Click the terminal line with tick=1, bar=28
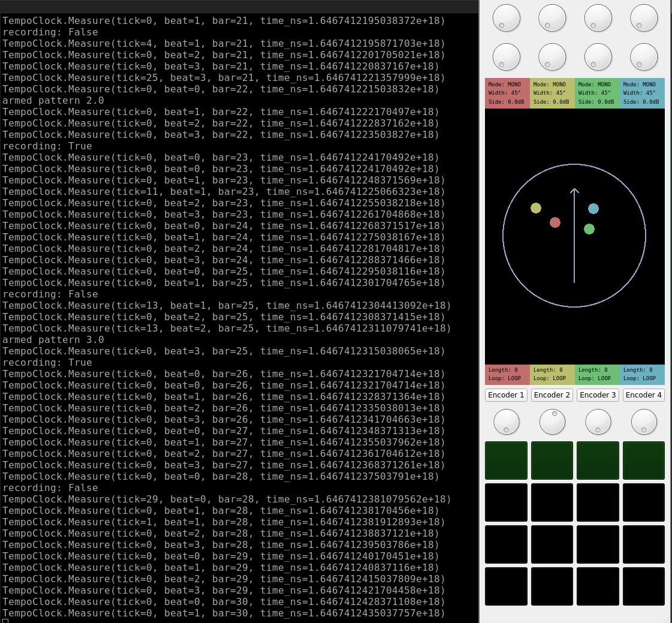This screenshot has width=672, height=623. [224, 522]
